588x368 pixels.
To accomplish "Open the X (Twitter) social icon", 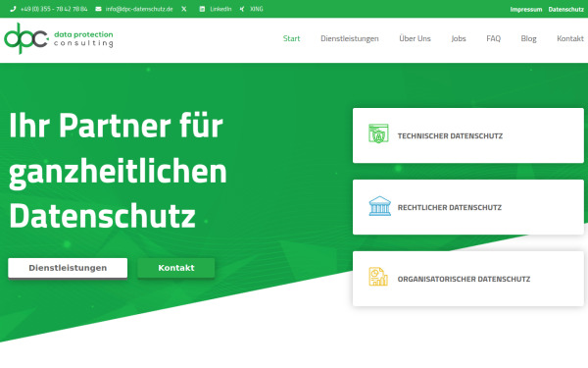I will (x=184, y=9).
